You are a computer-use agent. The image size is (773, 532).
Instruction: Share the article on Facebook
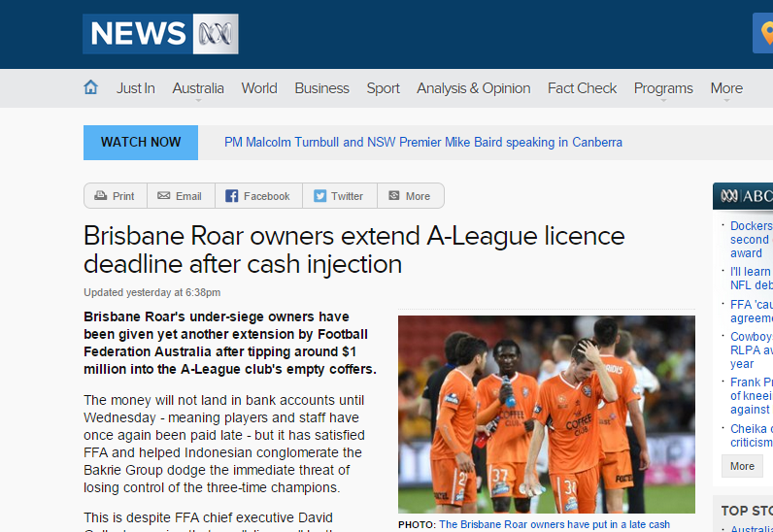click(x=258, y=196)
